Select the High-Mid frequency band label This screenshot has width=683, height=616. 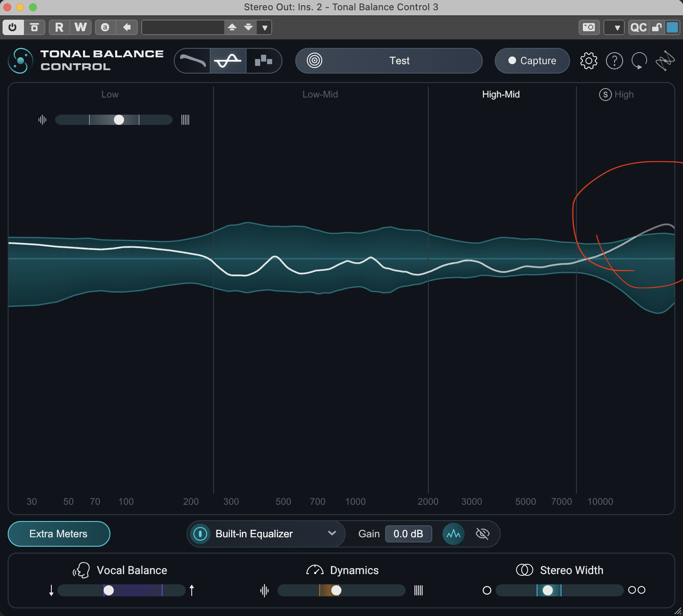pos(501,95)
